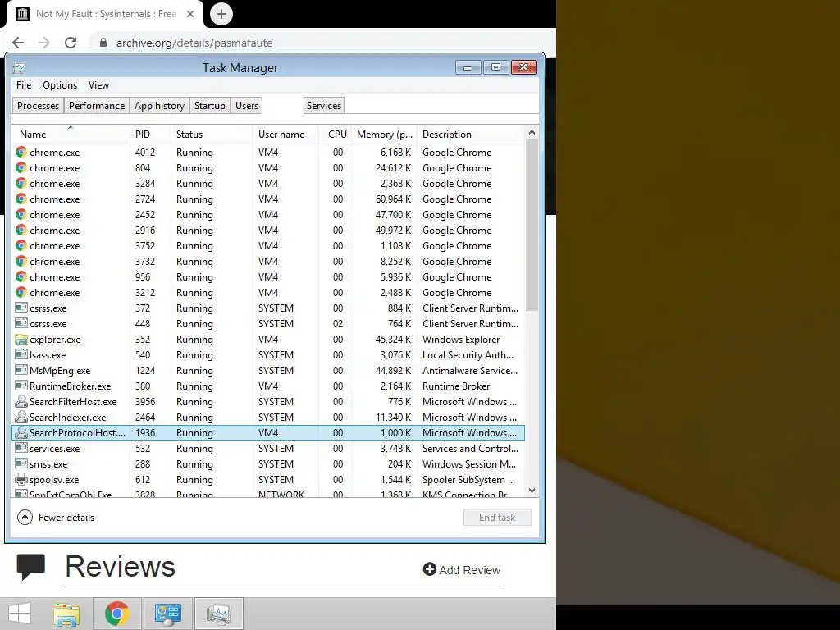Image resolution: width=840 pixels, height=630 pixels.
Task: Select the SearchProtocolHost row
Action: pyautogui.click(x=268, y=432)
